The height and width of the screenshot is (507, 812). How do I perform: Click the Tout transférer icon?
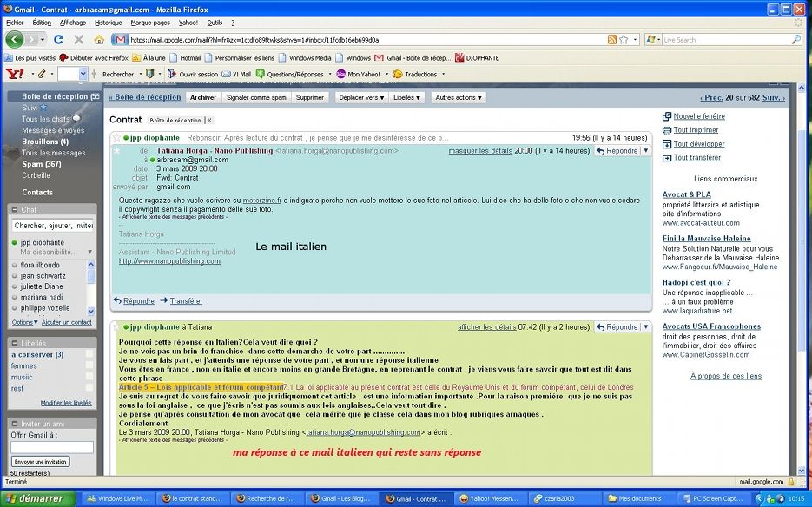click(x=667, y=157)
